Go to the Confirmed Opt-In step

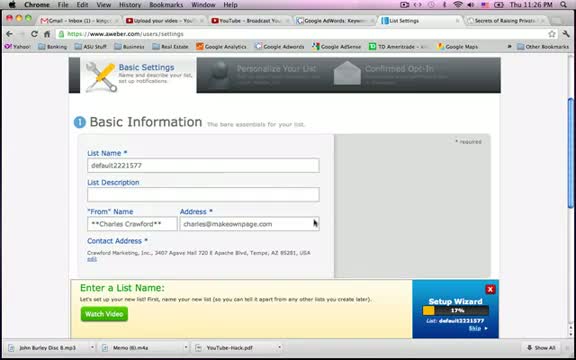(x=391, y=75)
